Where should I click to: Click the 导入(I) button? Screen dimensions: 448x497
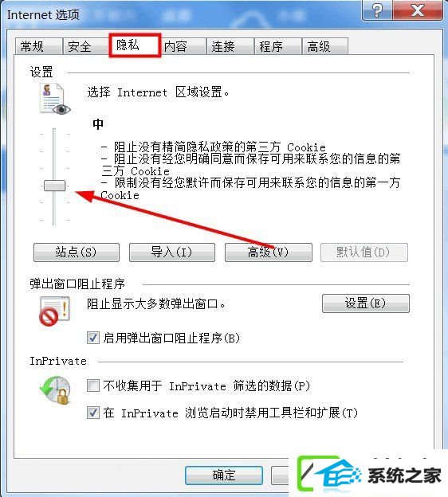[x=172, y=252]
